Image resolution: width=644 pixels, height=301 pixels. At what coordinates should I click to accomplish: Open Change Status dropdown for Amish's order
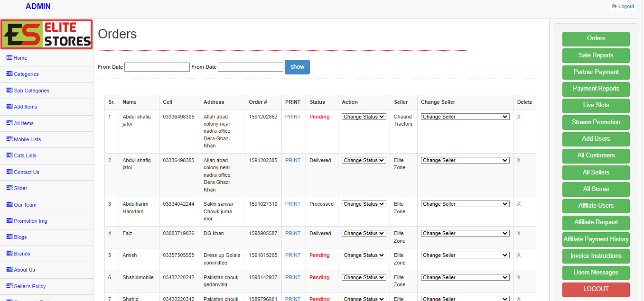click(364, 255)
